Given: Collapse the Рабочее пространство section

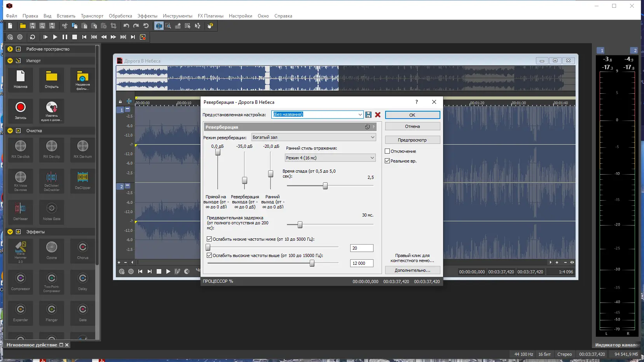Looking at the screenshot, I should 10,49.
